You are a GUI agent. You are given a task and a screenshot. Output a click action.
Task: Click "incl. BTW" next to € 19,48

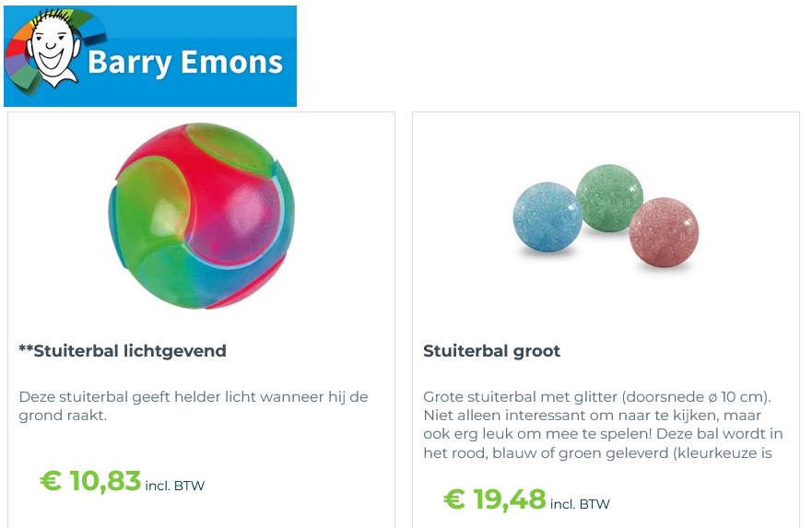click(580, 504)
